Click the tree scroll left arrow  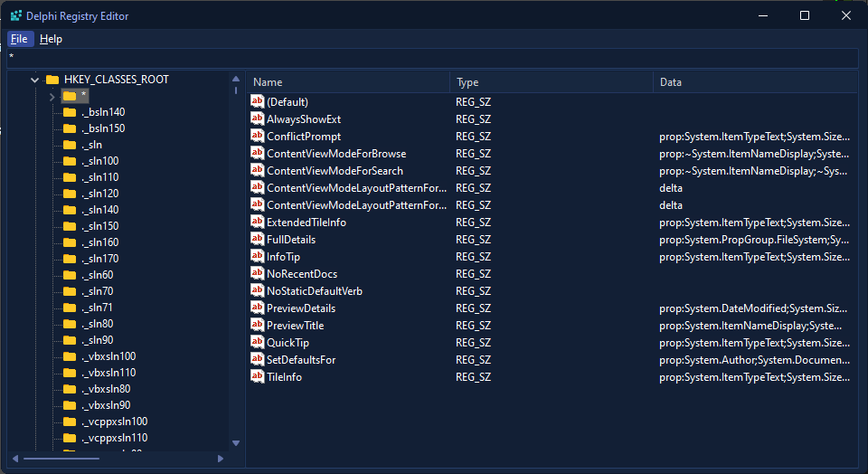tap(15, 459)
